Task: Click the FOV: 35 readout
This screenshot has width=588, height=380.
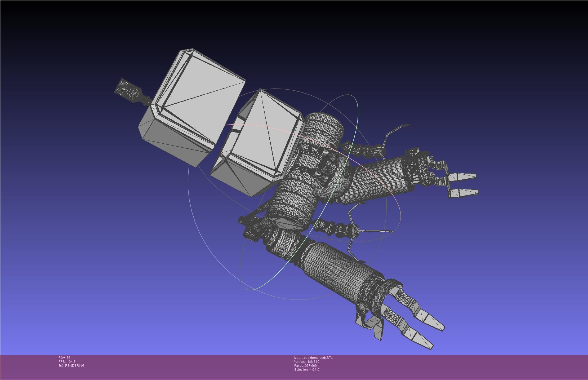Action: (64, 358)
